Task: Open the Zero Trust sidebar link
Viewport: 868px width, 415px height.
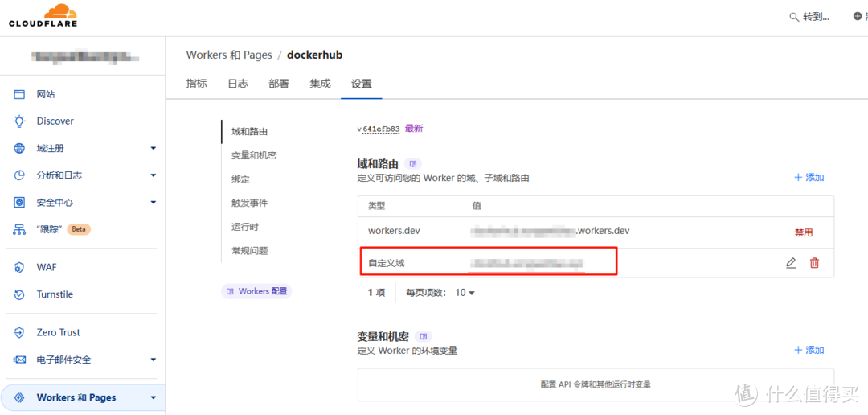Action: (x=58, y=333)
